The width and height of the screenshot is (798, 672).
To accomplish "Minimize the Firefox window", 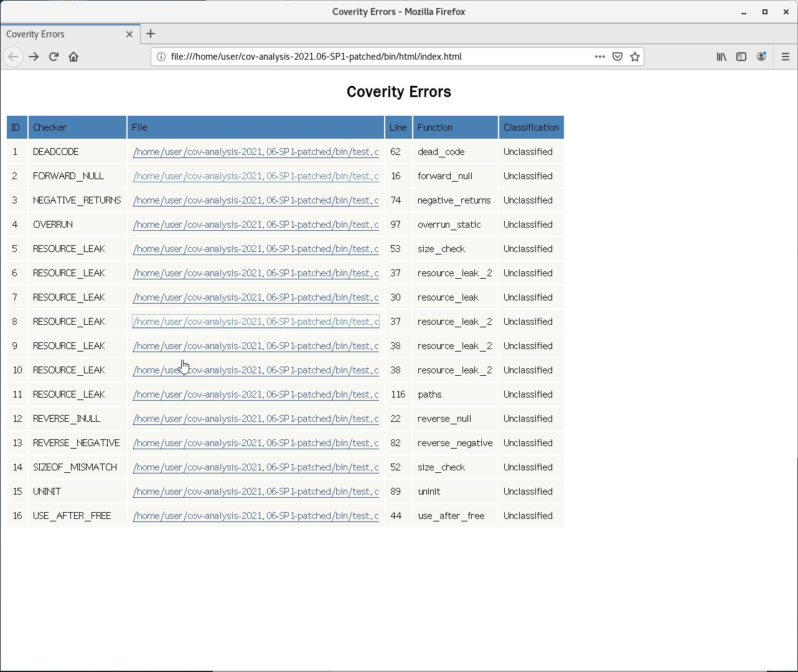I will [x=744, y=12].
